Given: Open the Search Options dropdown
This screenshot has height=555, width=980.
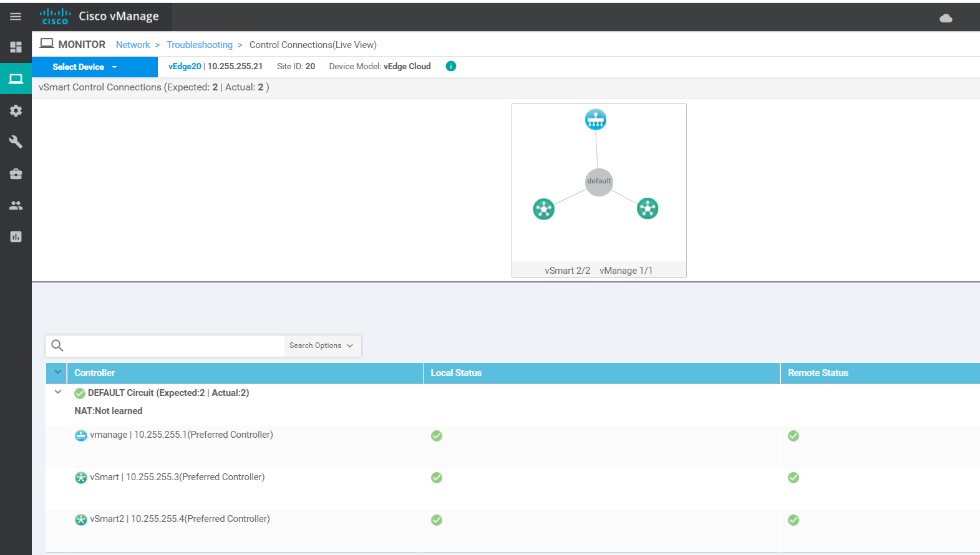Looking at the screenshot, I should [322, 345].
